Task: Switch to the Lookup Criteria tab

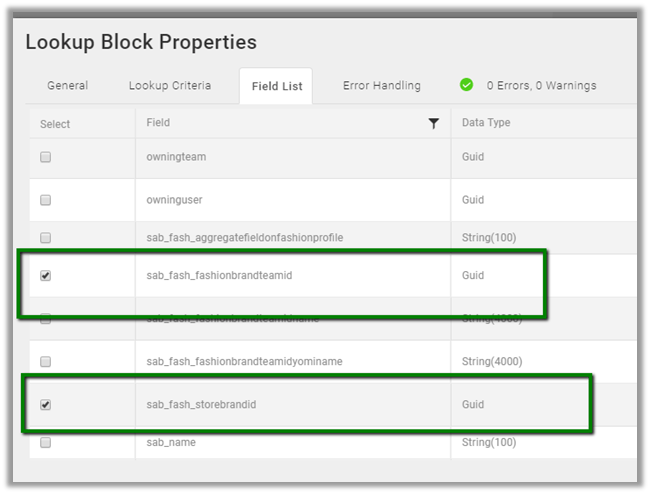Action: pyautogui.click(x=170, y=86)
